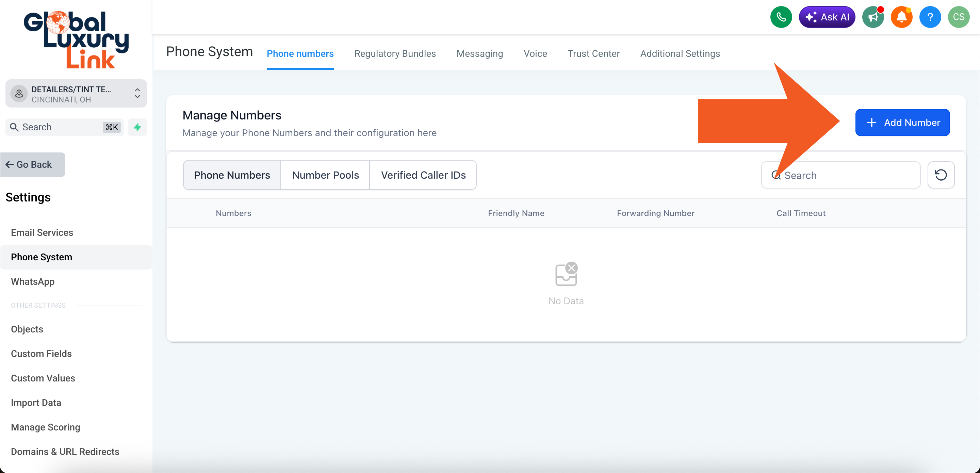This screenshot has height=473, width=980.
Task: Click the Friendly Name column header
Action: pyautogui.click(x=516, y=213)
